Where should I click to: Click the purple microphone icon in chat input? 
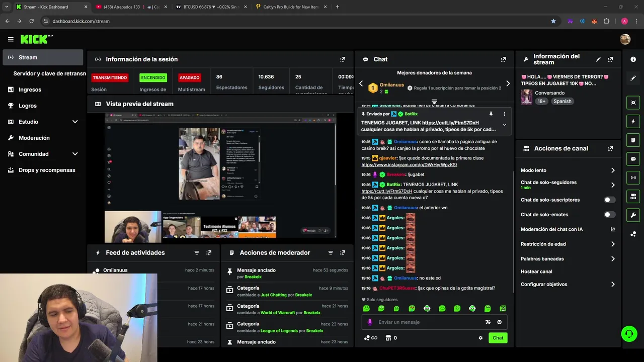pyautogui.click(x=370, y=322)
